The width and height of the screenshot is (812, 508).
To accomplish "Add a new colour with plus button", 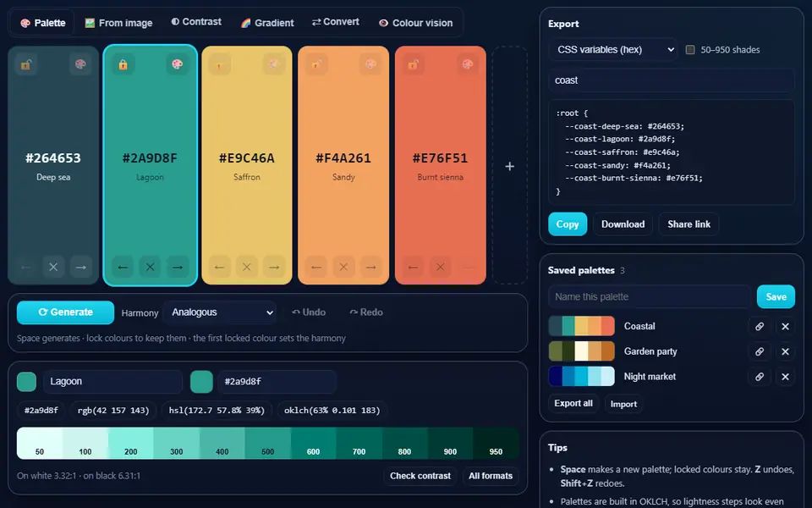I will pyautogui.click(x=509, y=166).
